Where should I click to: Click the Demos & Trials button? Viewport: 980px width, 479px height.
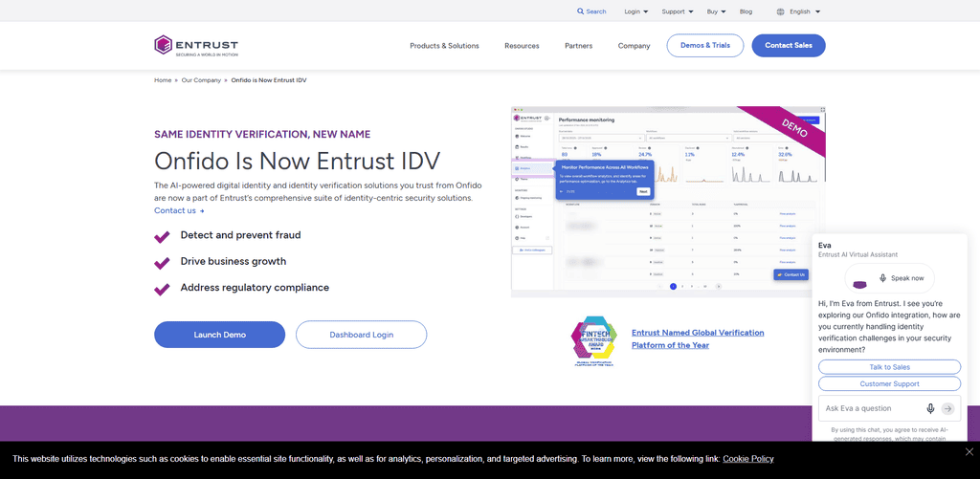click(705, 46)
